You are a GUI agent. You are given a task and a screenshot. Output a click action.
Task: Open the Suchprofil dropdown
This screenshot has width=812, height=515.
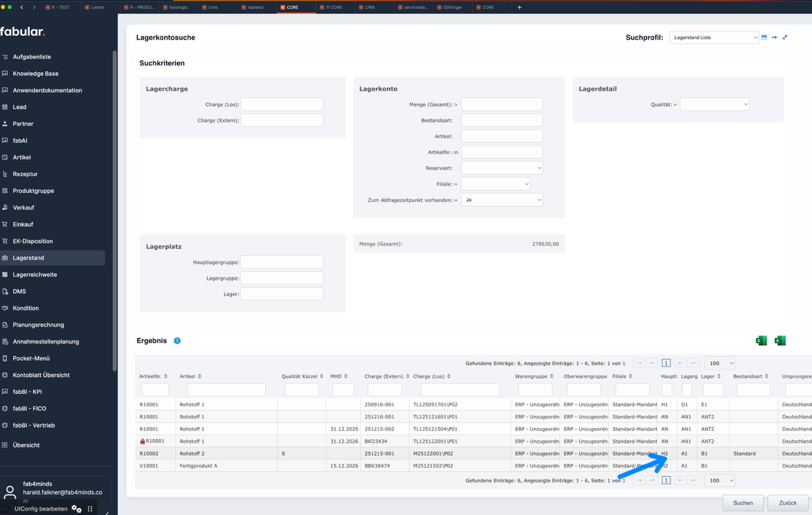(714, 38)
